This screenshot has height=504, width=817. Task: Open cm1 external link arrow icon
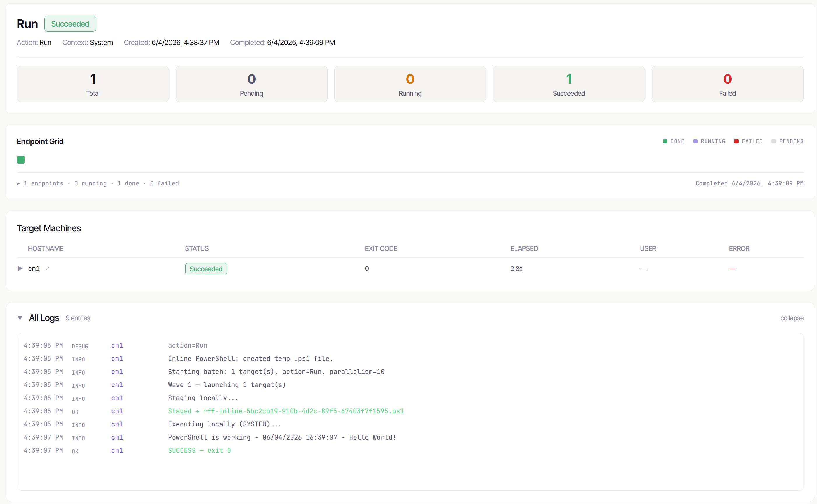coord(48,269)
